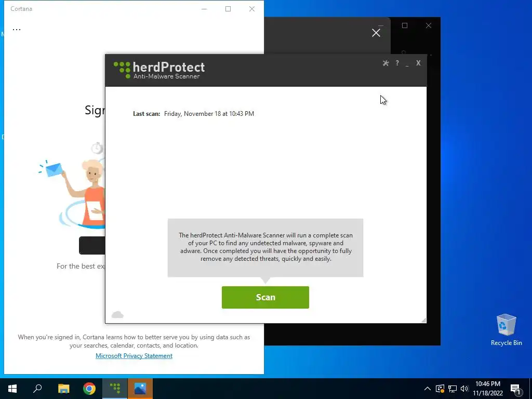The image size is (532, 399).
Task: Show hidden system tray icons
Action: click(x=428, y=389)
